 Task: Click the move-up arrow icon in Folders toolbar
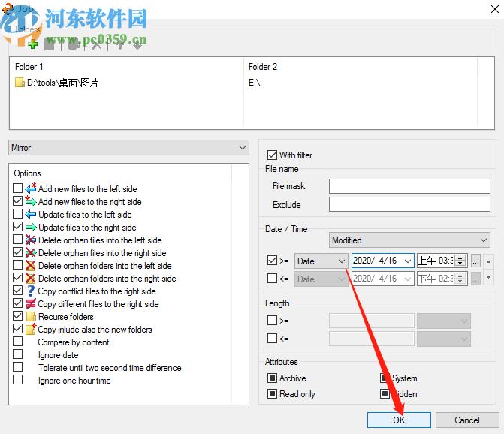coord(120,44)
